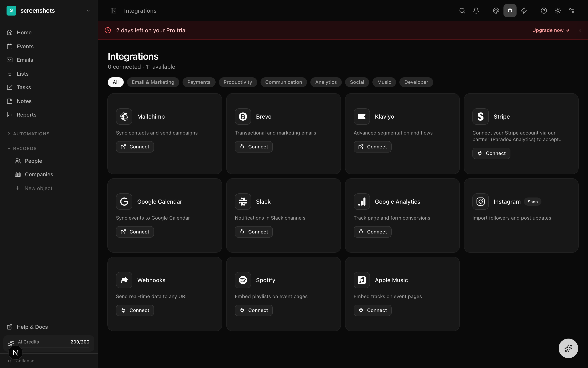Screen dimensions: 588x368
Task: Connect Webhooks integration
Action: [x=135, y=310]
